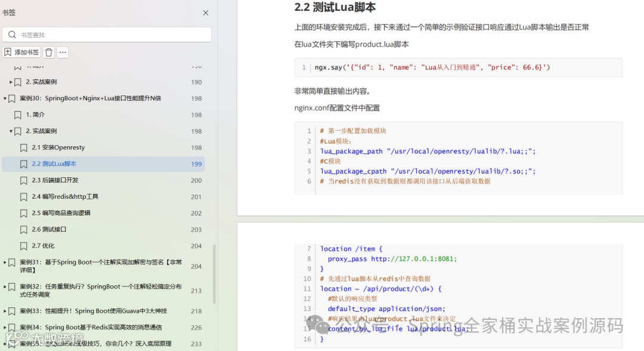
Task: Expand the 案例31 bookmark
Action: pos(5,262)
